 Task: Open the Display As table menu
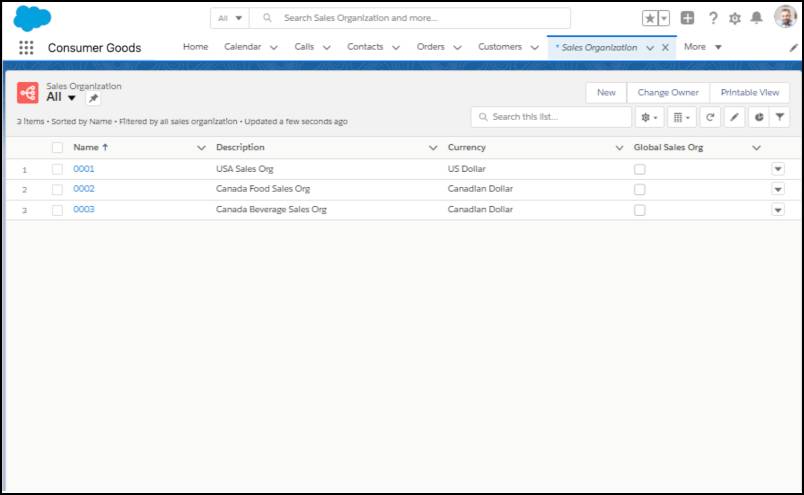coord(681,117)
